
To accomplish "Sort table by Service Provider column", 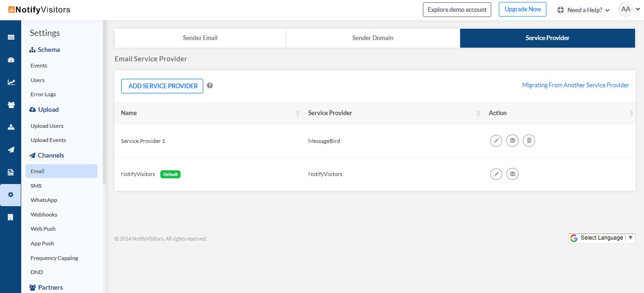I will tap(479, 113).
